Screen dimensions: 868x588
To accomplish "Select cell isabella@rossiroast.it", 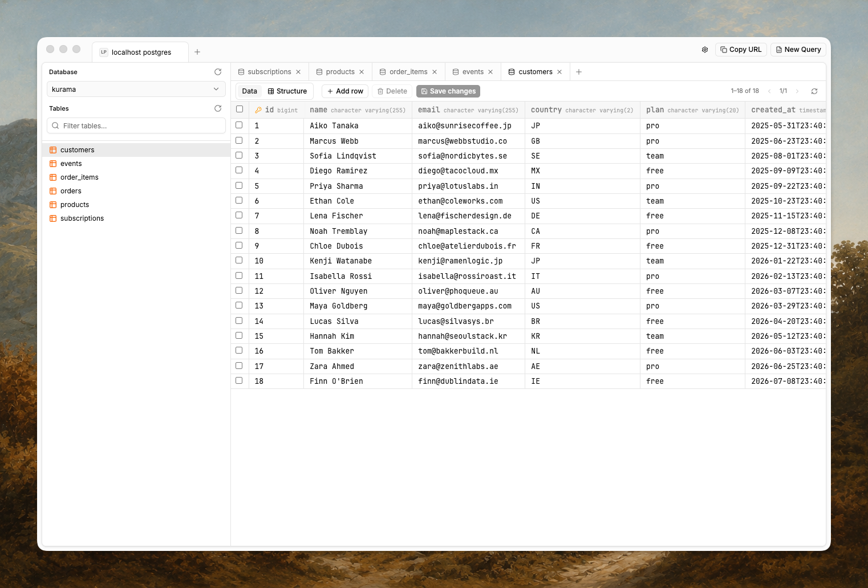I will (x=468, y=276).
